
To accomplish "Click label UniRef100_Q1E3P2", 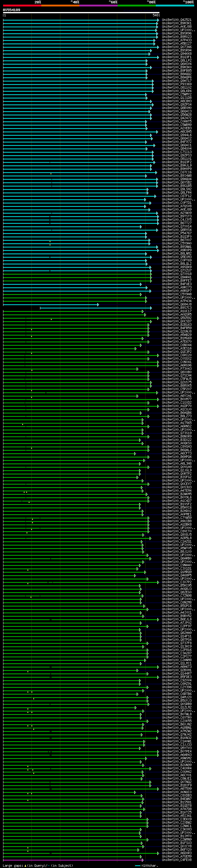I will (x=176, y=352).
